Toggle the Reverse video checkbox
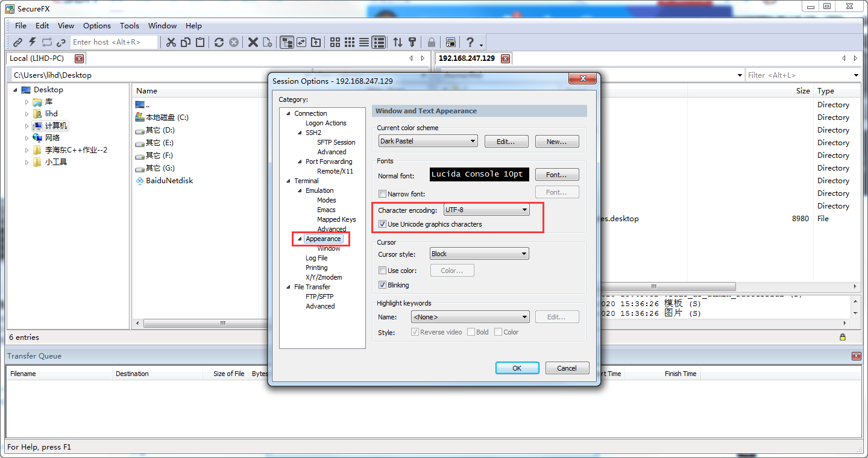Image resolution: width=868 pixels, height=458 pixels. click(x=415, y=332)
